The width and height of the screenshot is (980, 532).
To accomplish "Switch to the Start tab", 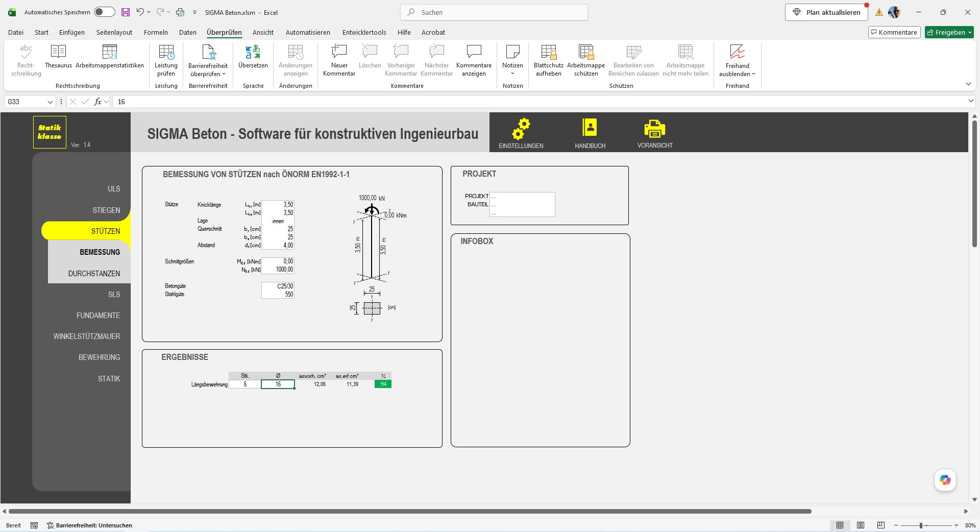I will coord(41,32).
